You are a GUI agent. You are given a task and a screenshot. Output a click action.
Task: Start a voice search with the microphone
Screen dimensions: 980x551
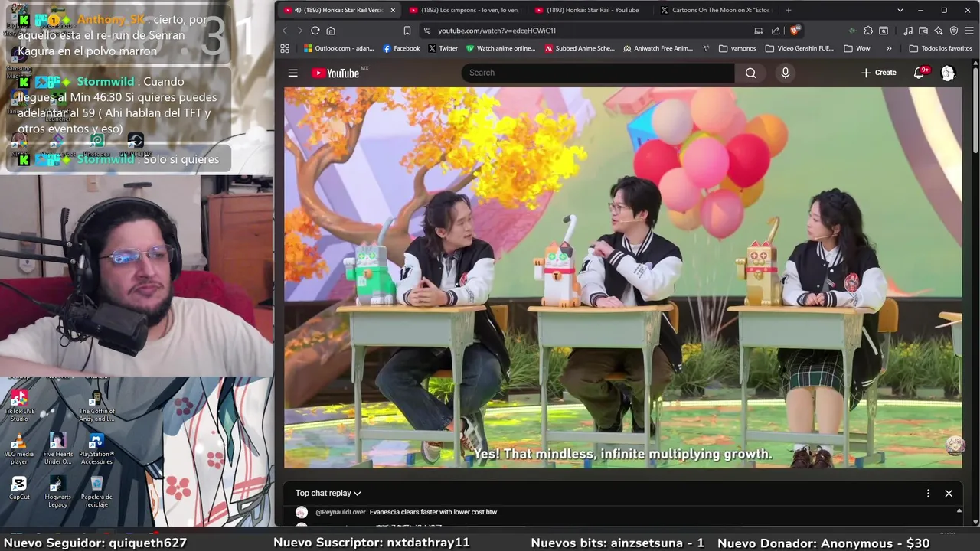point(785,73)
